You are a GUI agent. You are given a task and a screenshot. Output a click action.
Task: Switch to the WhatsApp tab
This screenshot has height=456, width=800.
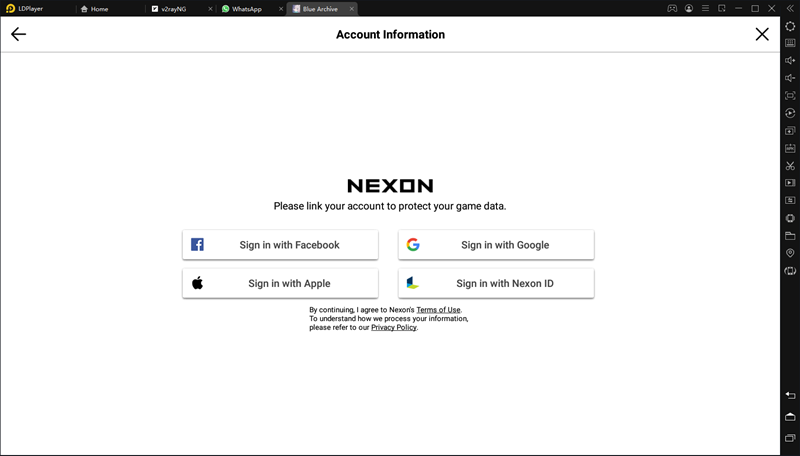click(x=247, y=9)
